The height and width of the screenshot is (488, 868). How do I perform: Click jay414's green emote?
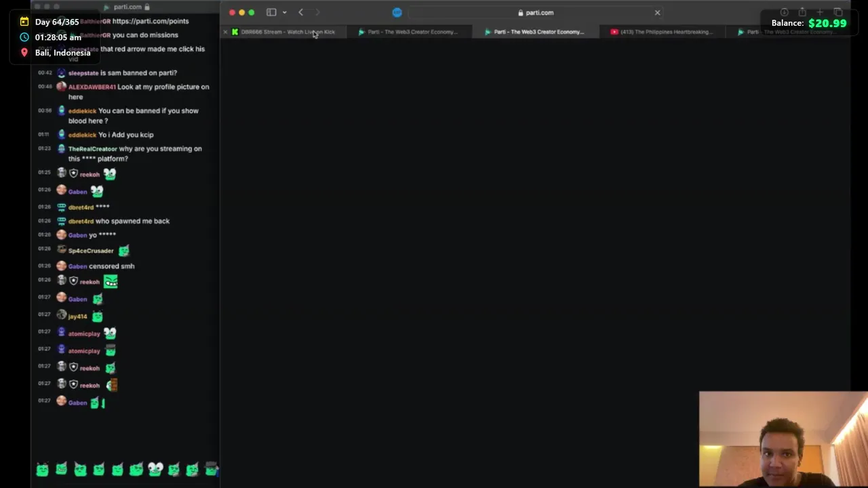pyautogui.click(x=98, y=316)
